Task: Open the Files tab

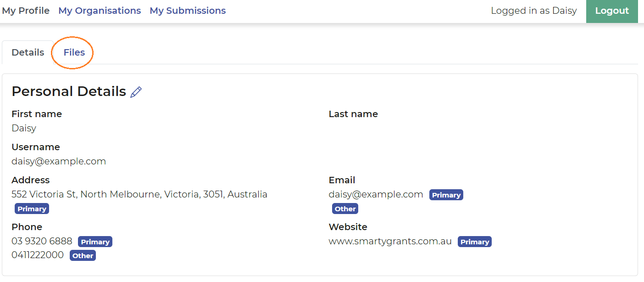Action: 74,52
